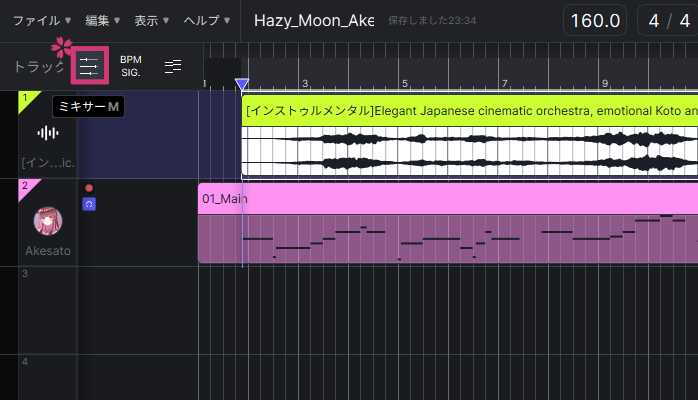Select the green track 1 number tag

tap(27, 99)
